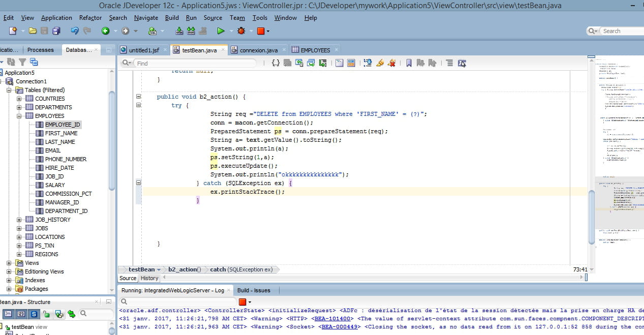Click the blue S icon in Structure toolbar
This screenshot has height=335, width=644.
pos(34,314)
